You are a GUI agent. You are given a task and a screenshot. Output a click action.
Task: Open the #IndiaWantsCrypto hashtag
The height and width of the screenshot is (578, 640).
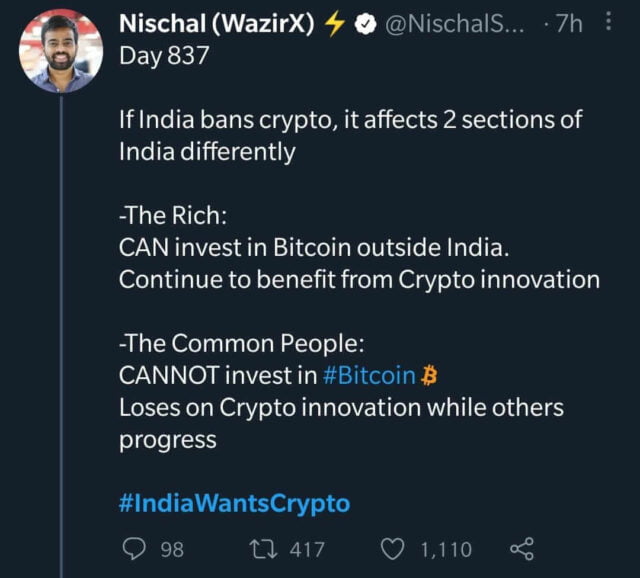(234, 502)
